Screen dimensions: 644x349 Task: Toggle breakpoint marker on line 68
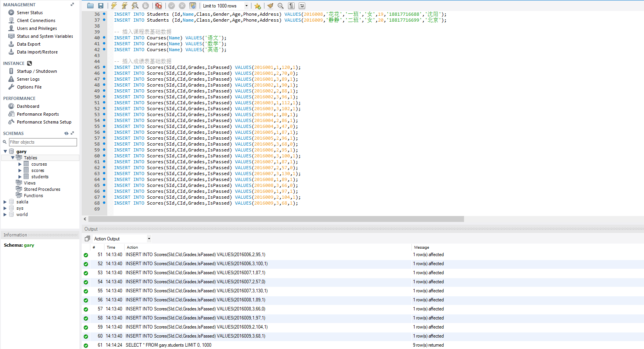click(x=104, y=203)
